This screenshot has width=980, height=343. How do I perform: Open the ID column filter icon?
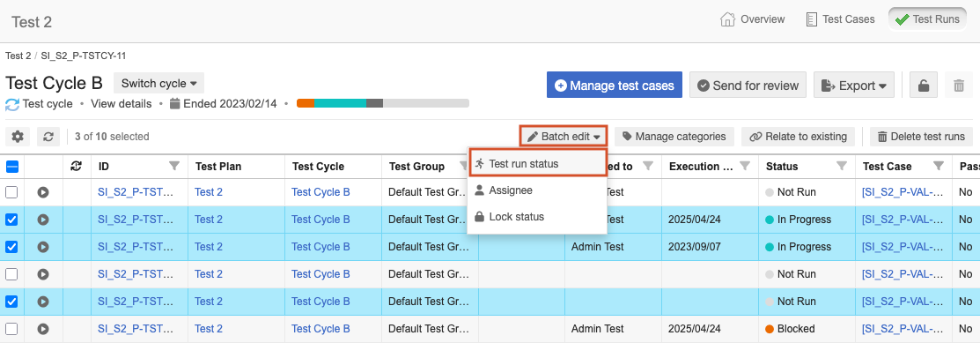[174, 166]
